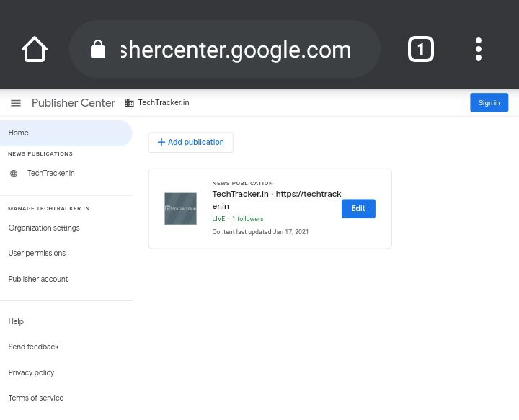Click the organization building icon

pos(129,103)
